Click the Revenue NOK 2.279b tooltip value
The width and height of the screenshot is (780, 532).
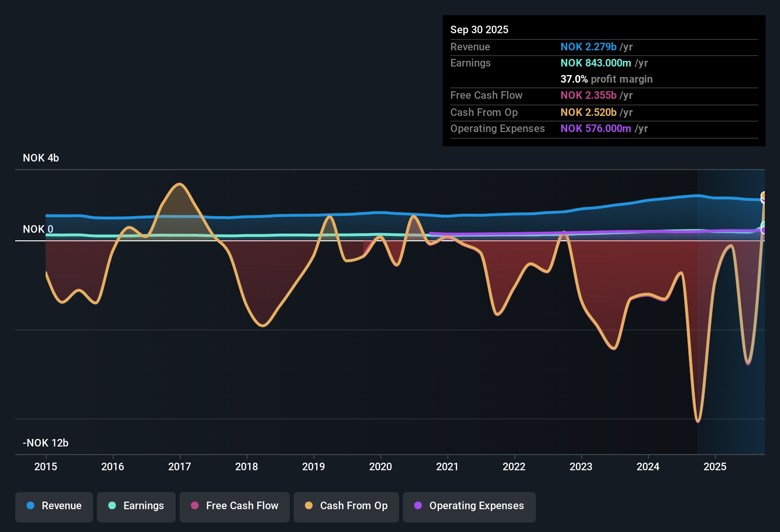click(589, 47)
